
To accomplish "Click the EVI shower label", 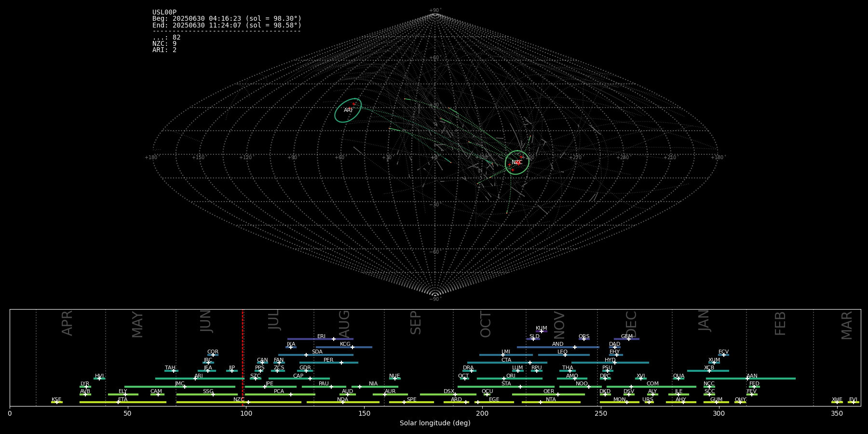I will point(853,400).
